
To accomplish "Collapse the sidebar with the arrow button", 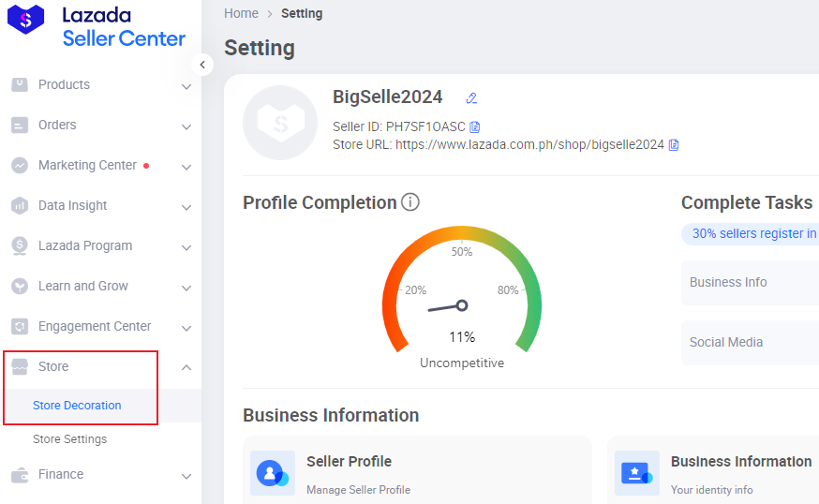I will click(x=202, y=65).
